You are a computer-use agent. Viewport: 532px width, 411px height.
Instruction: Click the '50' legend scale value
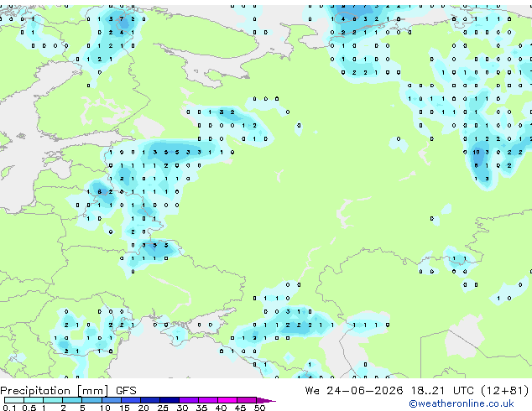click(x=259, y=408)
